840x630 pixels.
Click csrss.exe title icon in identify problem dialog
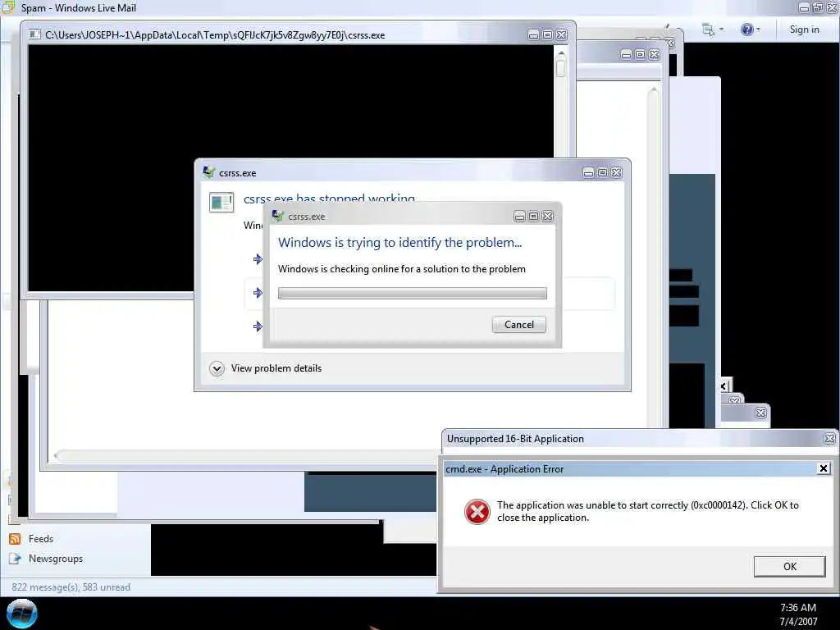[x=277, y=217]
